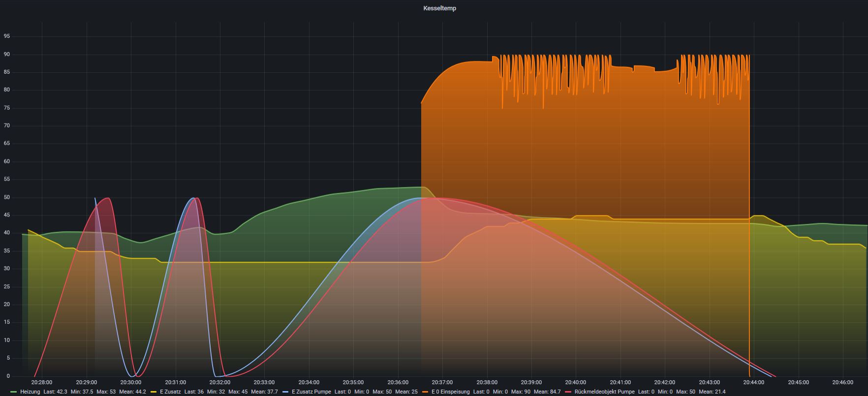This screenshot has width=868, height=396.
Task: Open the Kesseltemp panel title menu
Action: point(439,8)
